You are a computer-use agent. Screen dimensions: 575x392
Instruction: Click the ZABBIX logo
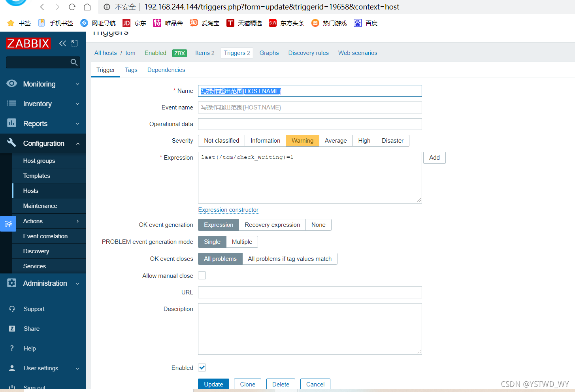point(28,43)
